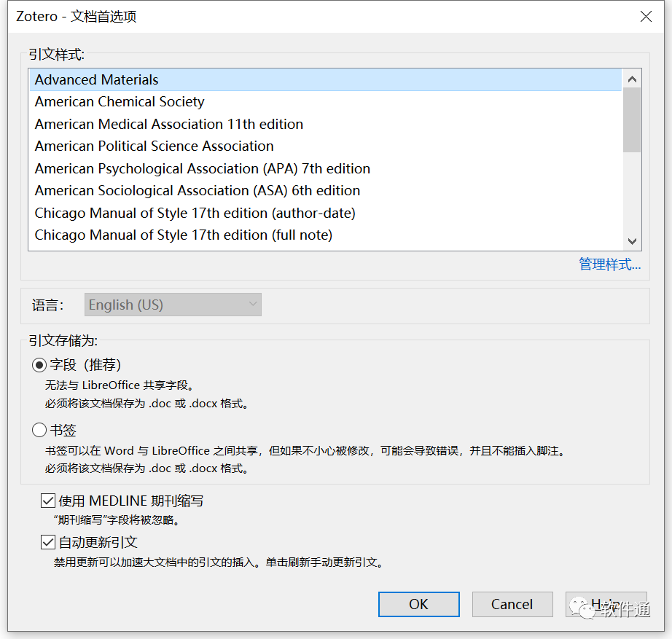The width and height of the screenshot is (672, 639).
Task: Select APA 7th edition style
Action: point(325,168)
